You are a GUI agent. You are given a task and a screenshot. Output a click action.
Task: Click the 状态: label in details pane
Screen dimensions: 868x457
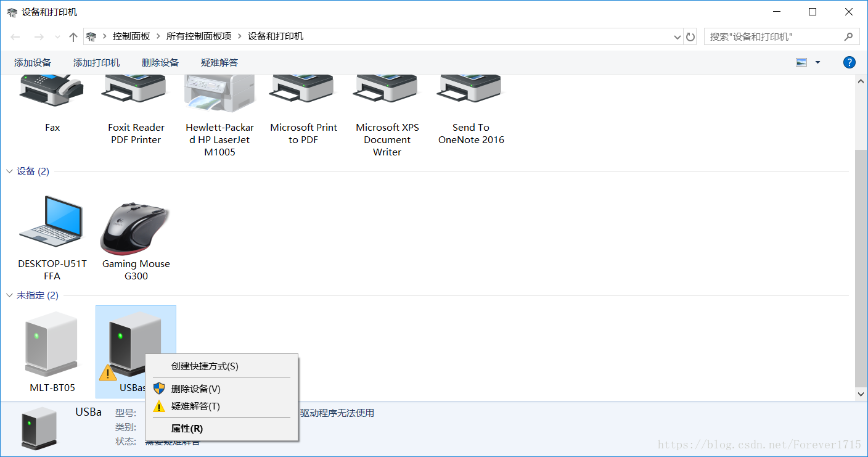(126, 442)
